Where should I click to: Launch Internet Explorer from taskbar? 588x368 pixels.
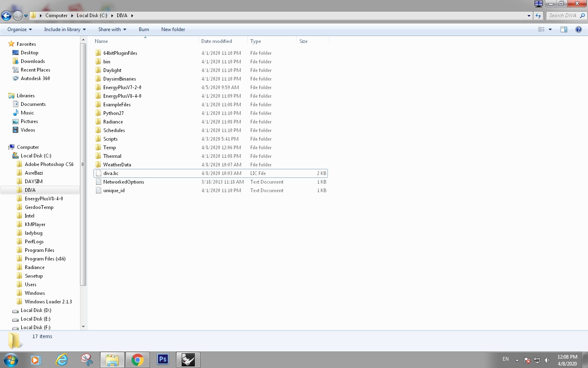pyautogui.click(x=62, y=360)
